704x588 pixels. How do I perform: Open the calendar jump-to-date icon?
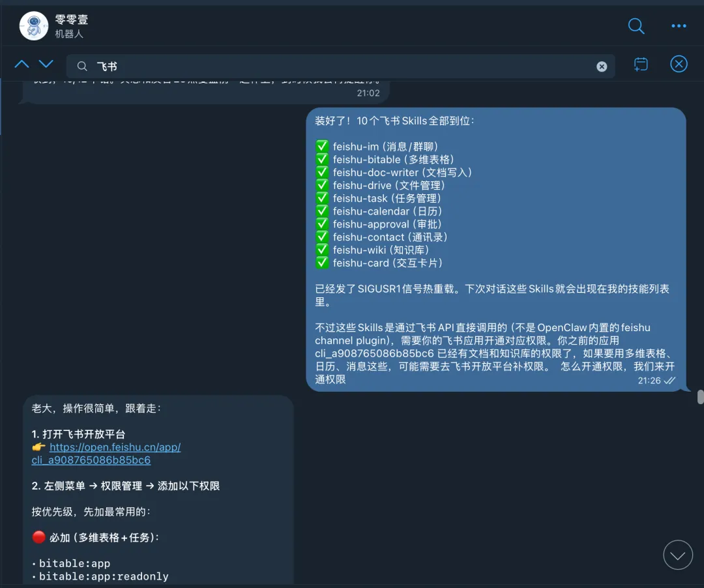[641, 64]
